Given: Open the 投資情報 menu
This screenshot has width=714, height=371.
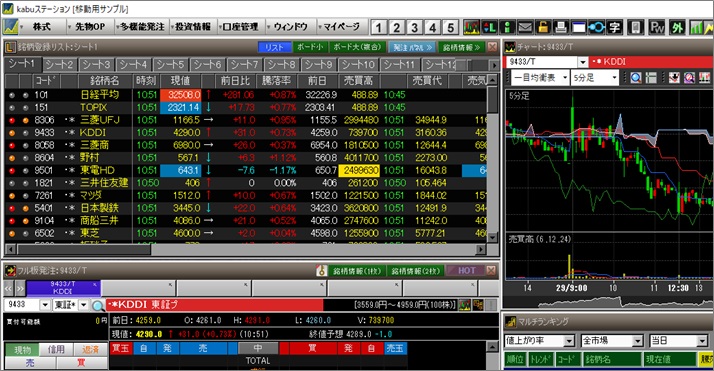Looking at the screenshot, I should tap(193, 27).
